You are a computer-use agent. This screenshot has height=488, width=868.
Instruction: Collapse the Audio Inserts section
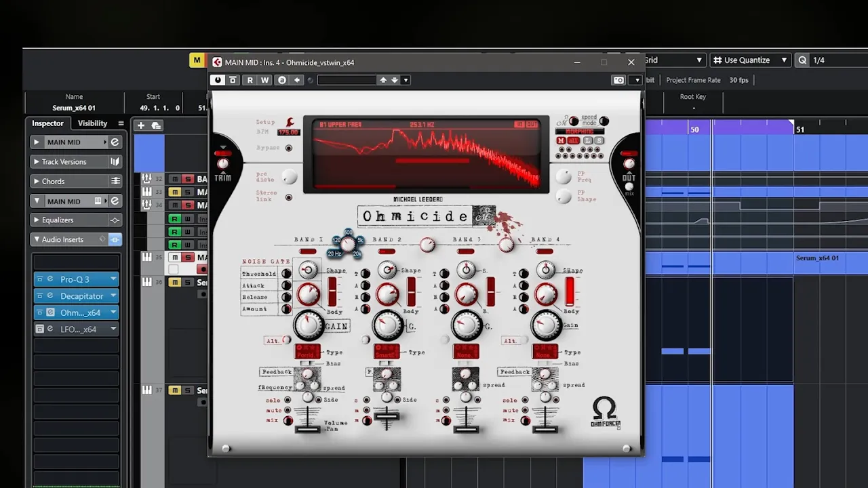click(37, 240)
